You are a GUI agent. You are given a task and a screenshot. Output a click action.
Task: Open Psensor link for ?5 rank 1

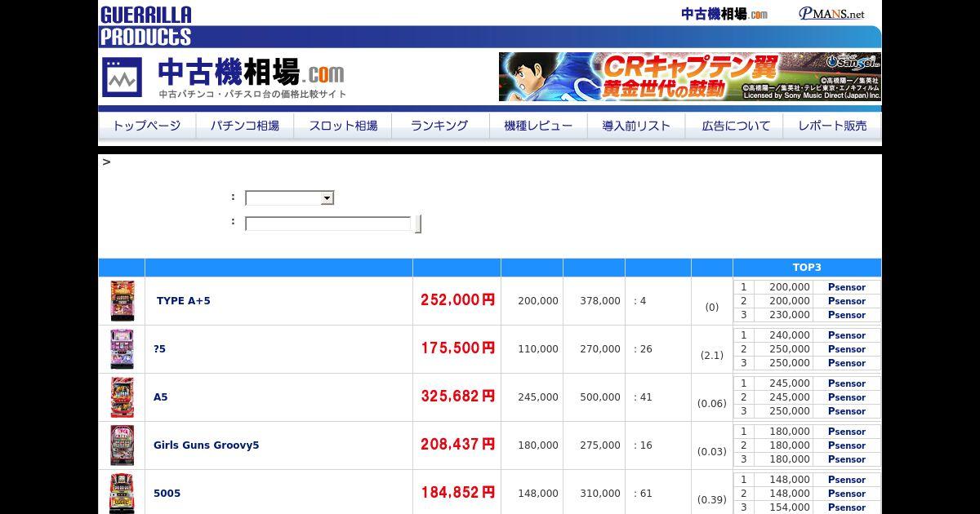(x=847, y=335)
